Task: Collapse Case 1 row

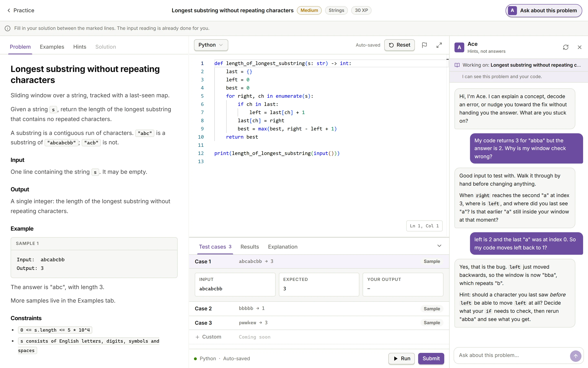Action: click(319, 261)
